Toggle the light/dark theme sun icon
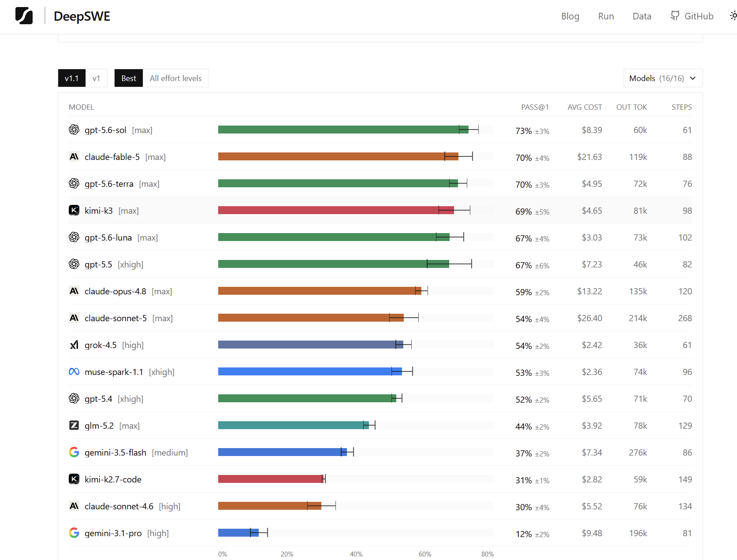Viewport: 737px width, 560px height. 733,16
